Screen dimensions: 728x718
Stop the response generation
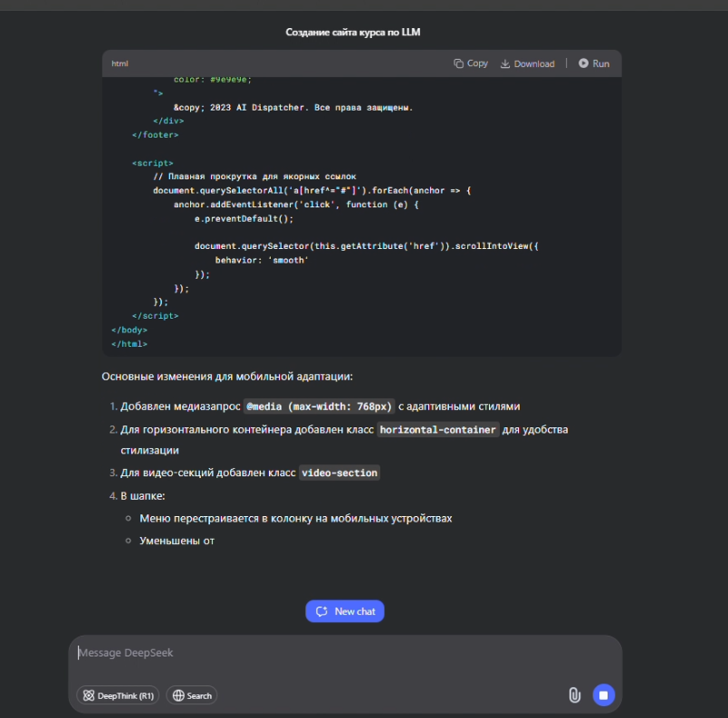coord(604,694)
